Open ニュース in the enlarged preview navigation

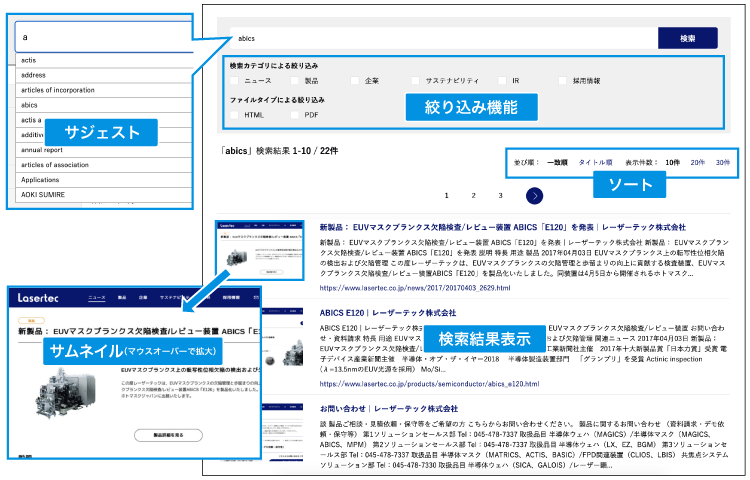point(97,297)
